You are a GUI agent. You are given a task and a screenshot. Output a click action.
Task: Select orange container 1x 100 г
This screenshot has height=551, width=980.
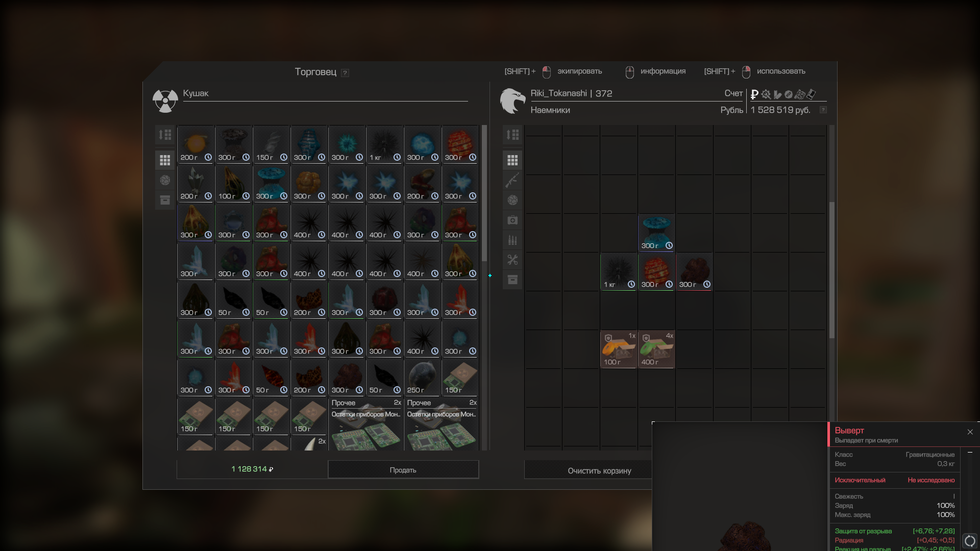[619, 349]
